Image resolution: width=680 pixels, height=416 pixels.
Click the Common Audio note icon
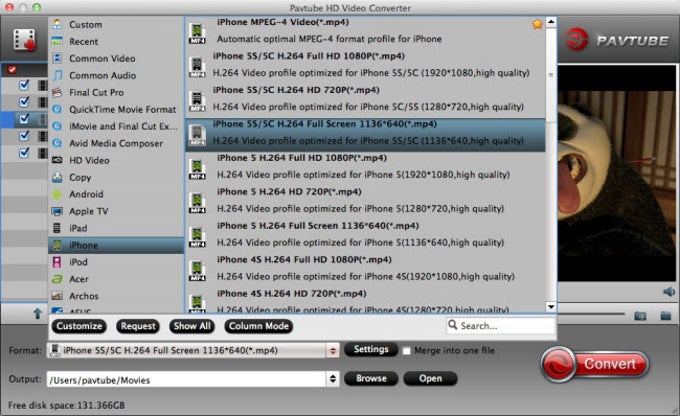pyautogui.click(x=57, y=75)
